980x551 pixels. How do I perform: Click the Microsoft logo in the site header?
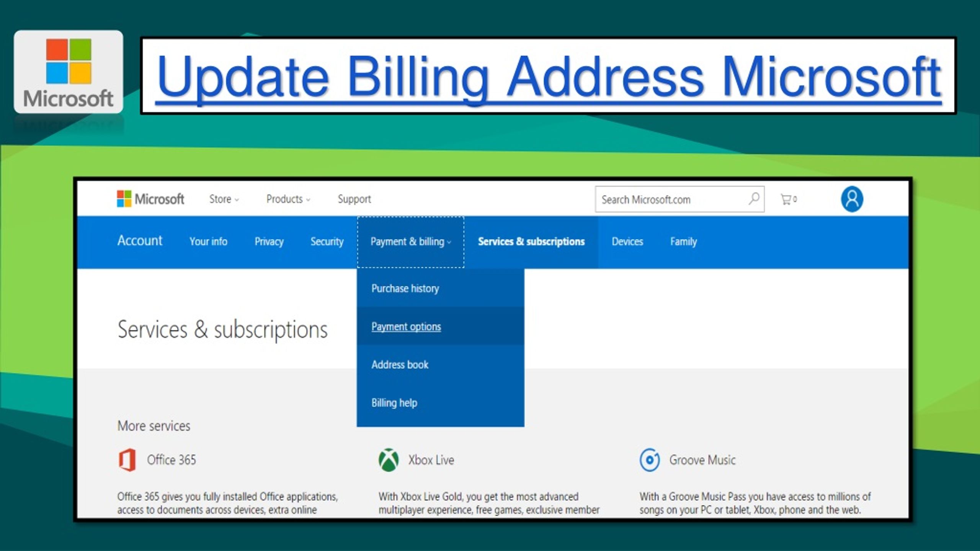(150, 199)
